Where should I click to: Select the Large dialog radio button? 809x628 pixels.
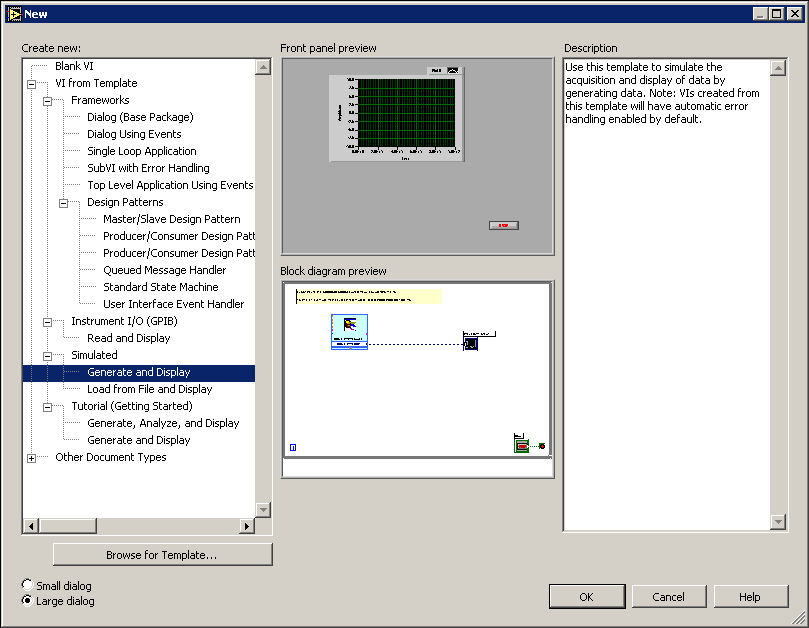point(27,601)
